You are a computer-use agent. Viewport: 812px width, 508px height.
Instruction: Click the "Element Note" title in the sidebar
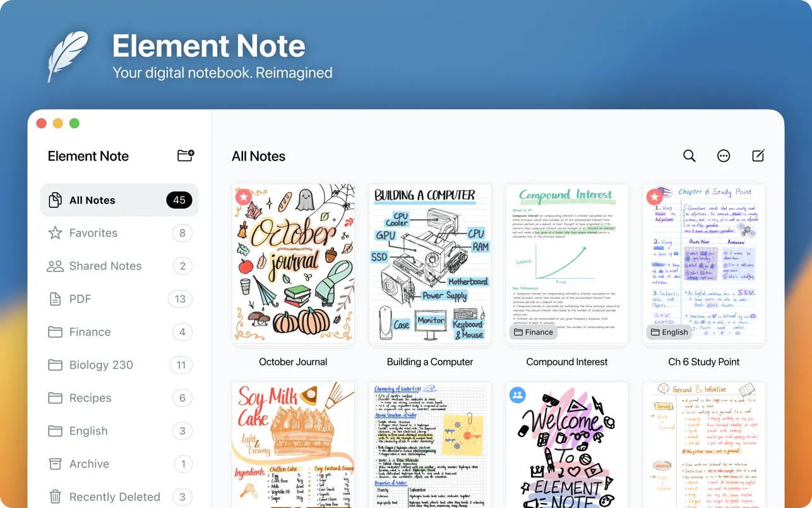coord(88,156)
